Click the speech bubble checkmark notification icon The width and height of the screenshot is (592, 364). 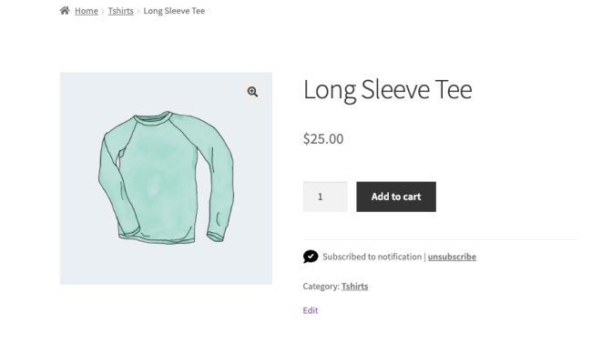(311, 257)
